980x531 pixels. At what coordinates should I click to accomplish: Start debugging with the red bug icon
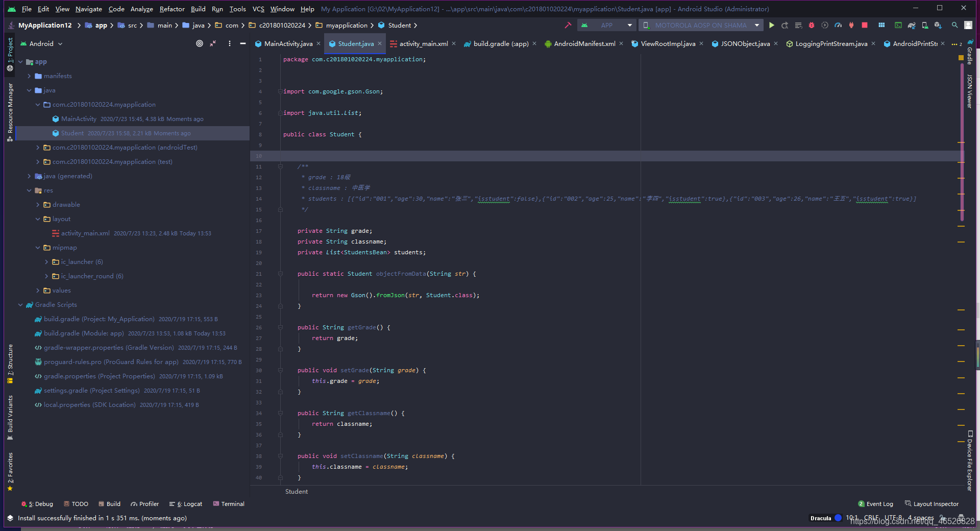(x=812, y=25)
